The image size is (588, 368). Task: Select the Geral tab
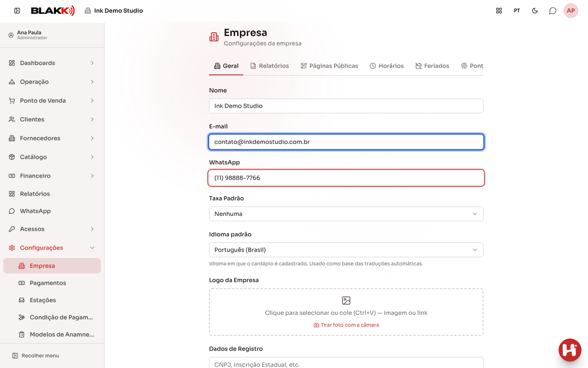(226, 66)
